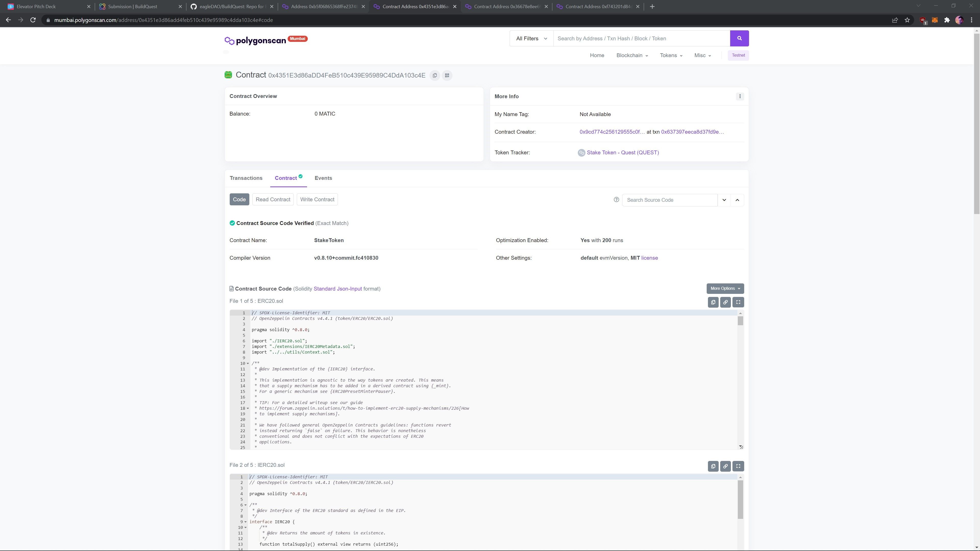Open the Standard Json-Input link

point(337,289)
